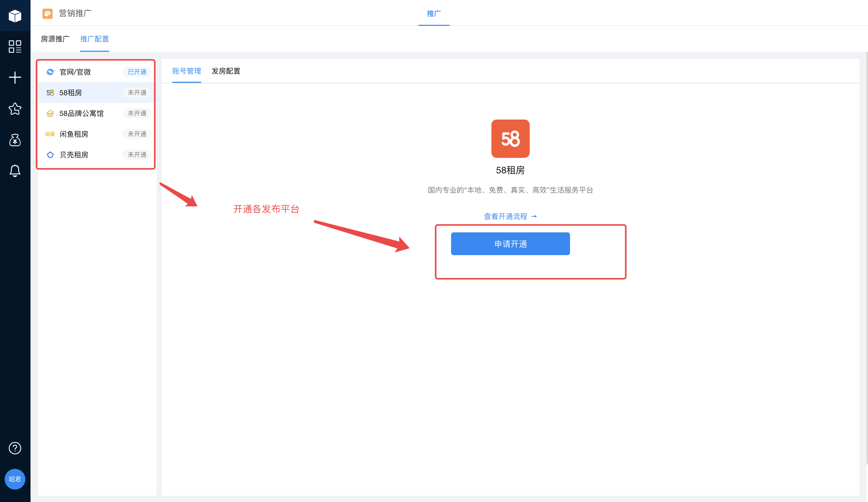Click the 国内专业的 platform description text
Viewport: 868px width, 502px height.
pos(510,190)
